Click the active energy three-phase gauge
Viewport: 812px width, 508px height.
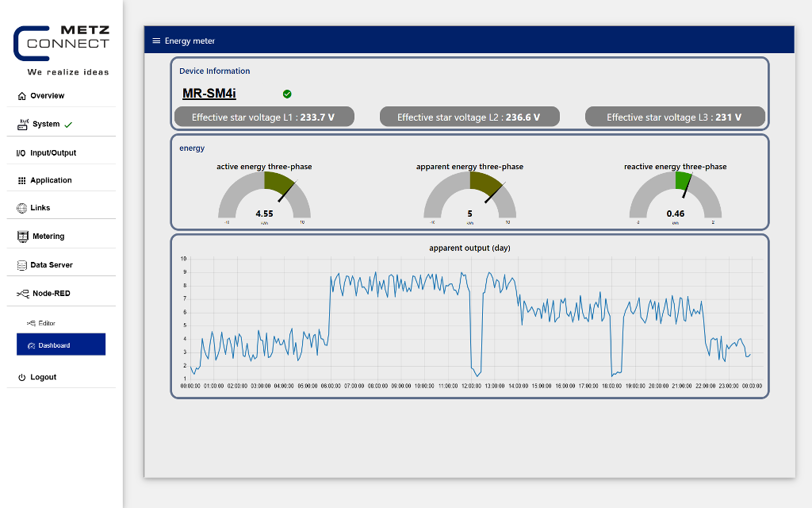(x=264, y=197)
